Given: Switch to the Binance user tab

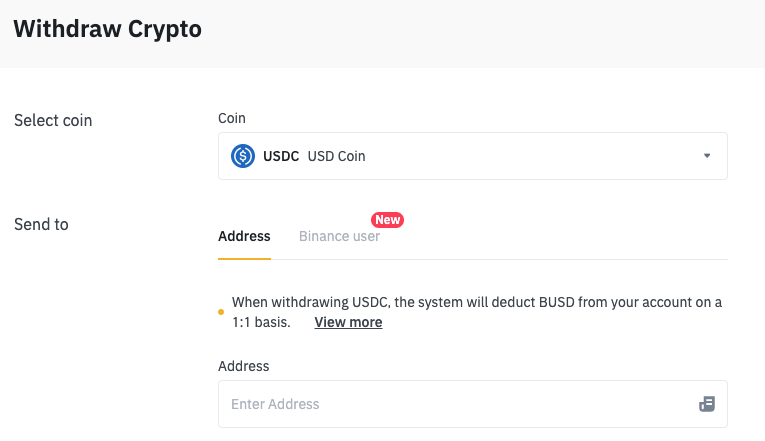Looking at the screenshot, I should (x=339, y=236).
